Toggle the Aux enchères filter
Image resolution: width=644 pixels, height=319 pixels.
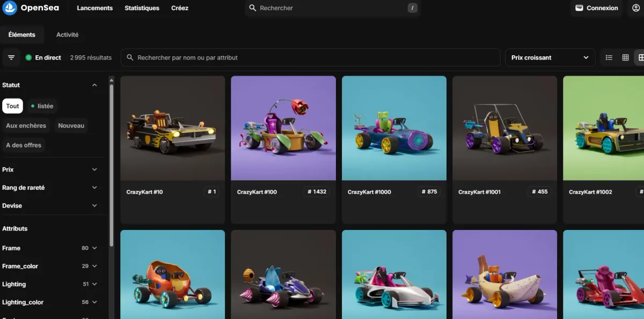(x=26, y=125)
